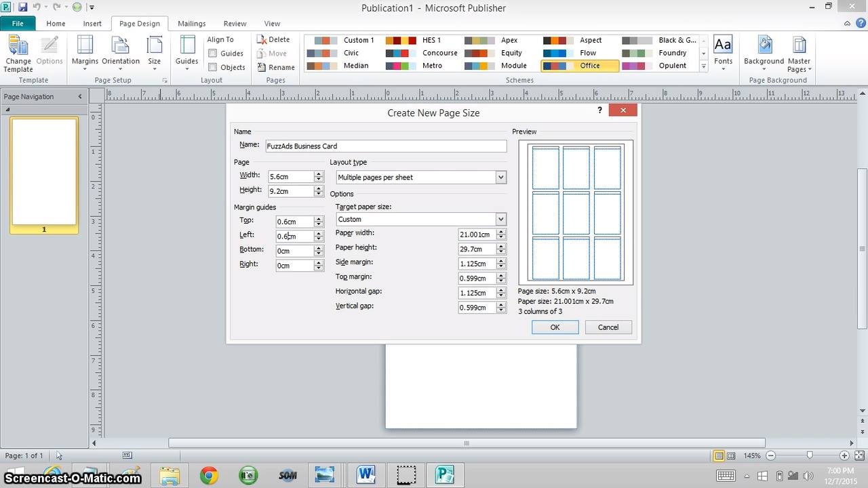Screen dimensions: 868x488
Task: Click the Undo arrow in the title bar
Action: coord(37,7)
